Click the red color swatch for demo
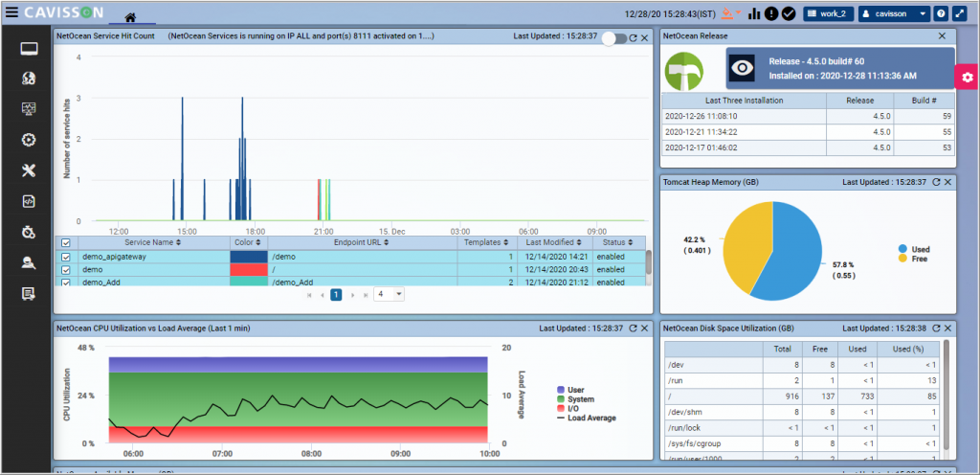 point(249,269)
